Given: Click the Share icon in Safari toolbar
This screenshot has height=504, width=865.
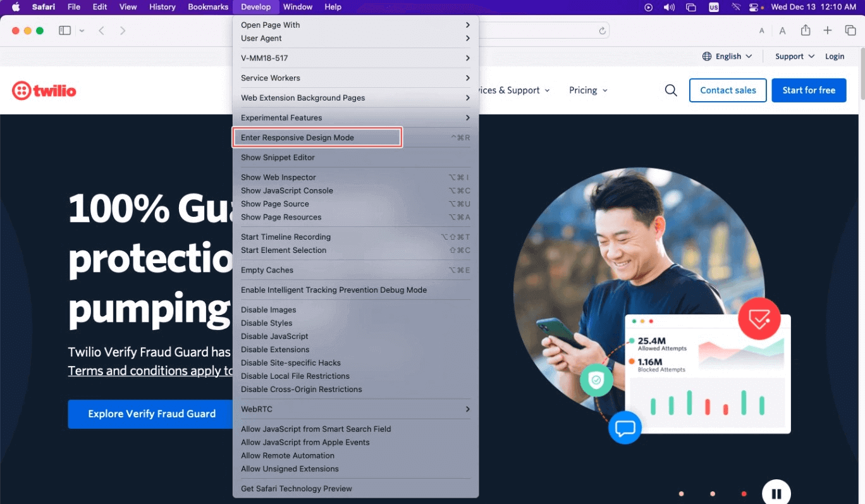Looking at the screenshot, I should coord(806,30).
